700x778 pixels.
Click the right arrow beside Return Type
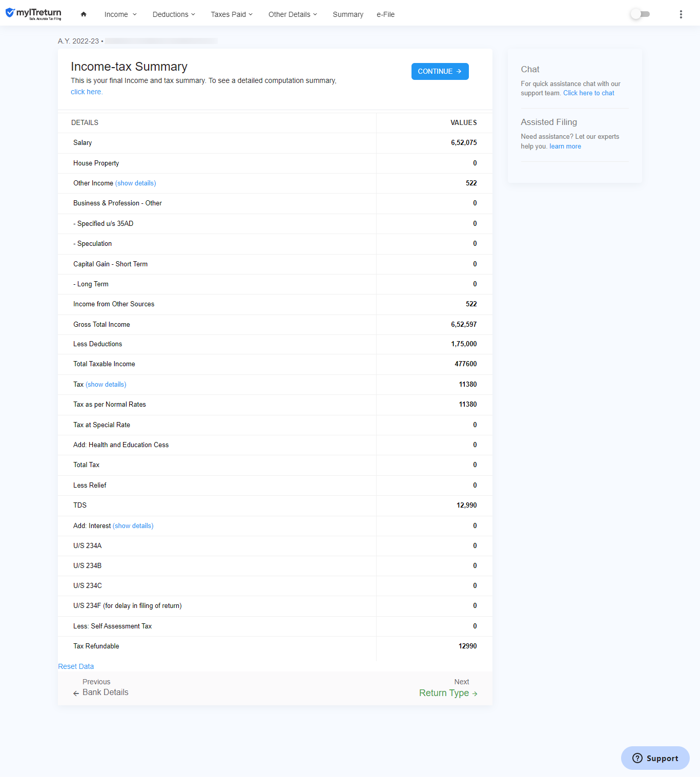click(475, 693)
